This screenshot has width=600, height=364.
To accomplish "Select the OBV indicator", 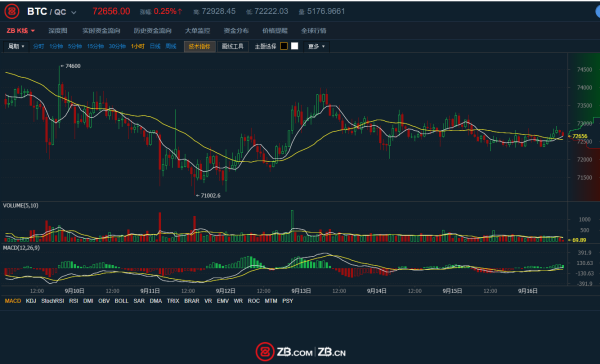I will 104,301.
